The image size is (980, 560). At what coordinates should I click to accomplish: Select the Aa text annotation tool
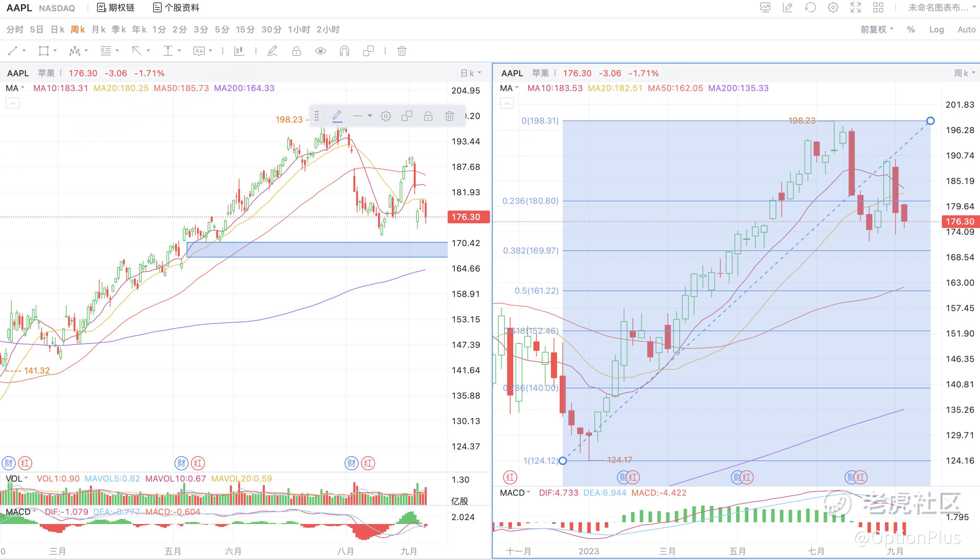click(x=199, y=51)
